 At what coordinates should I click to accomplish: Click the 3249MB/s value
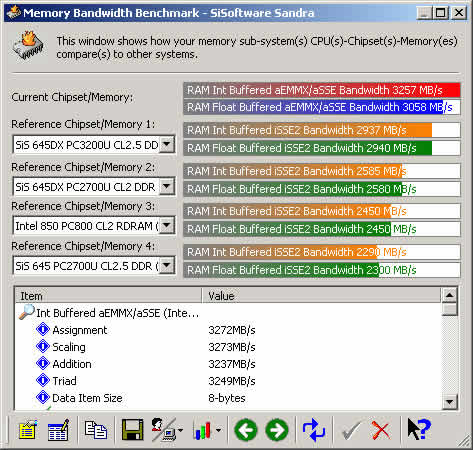coord(232,381)
